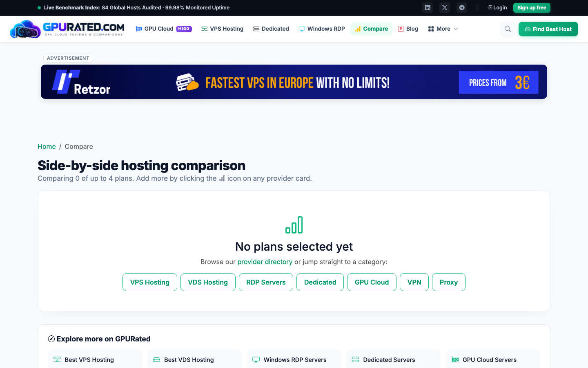Choose the Proxy category button
588x368 pixels.
click(x=449, y=282)
